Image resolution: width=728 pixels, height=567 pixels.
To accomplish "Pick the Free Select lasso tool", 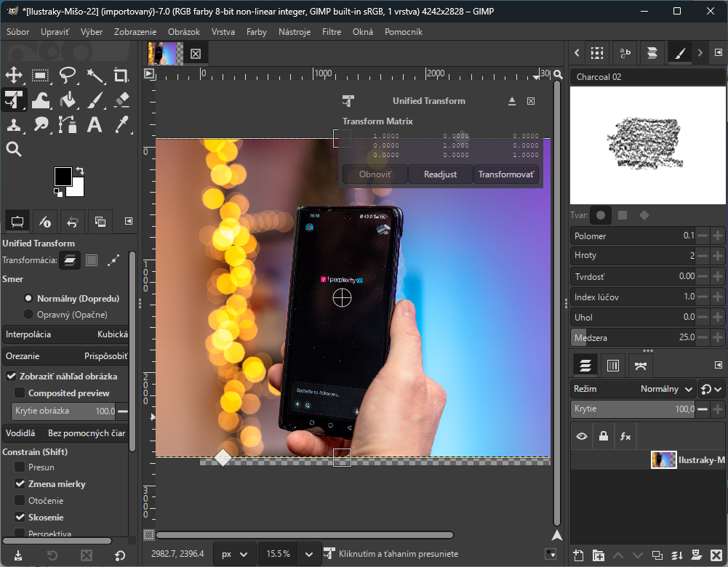I will coord(68,76).
